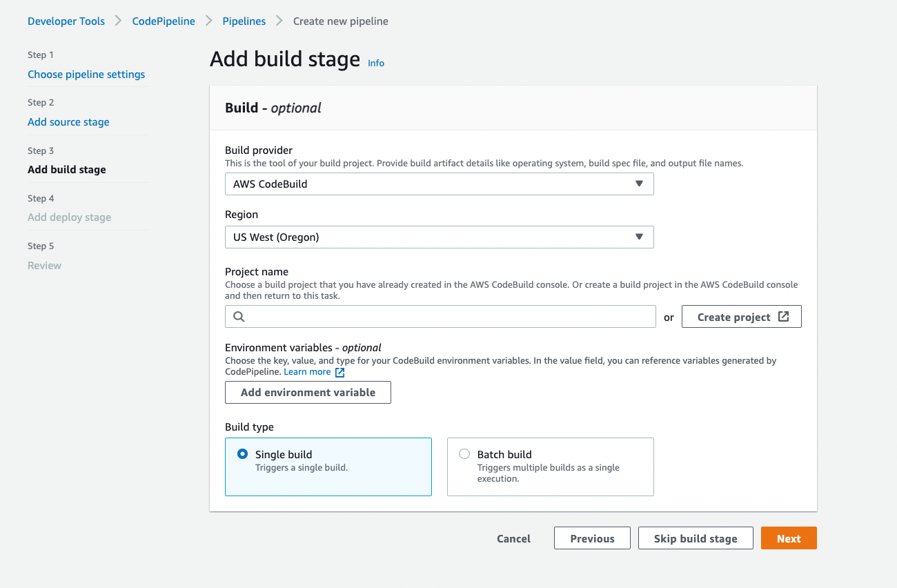Click the Cancel button
Viewport: 897px width, 588px height.
(x=513, y=539)
